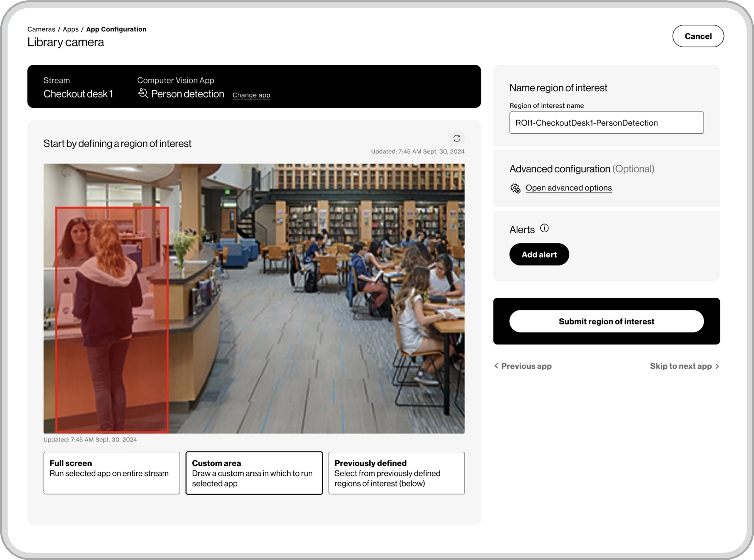Click the advanced options gear icon

(515, 188)
